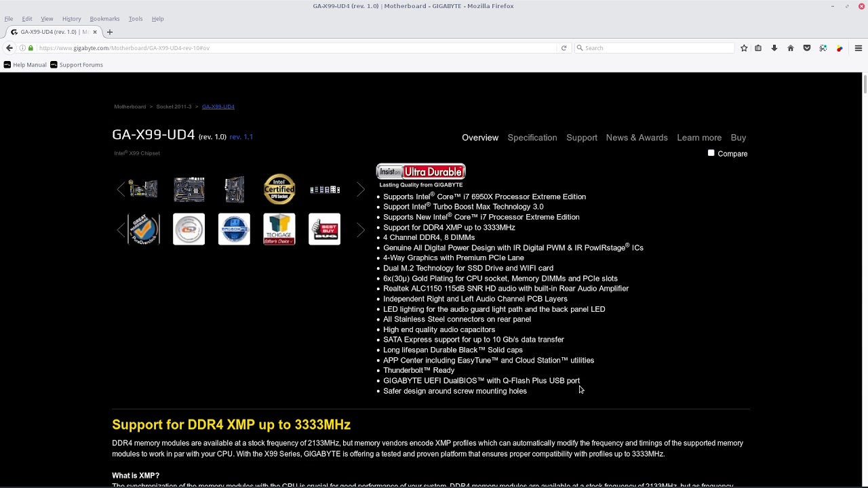View the top-down motherboard product photo
This screenshot has height=488, width=868.
(189, 189)
